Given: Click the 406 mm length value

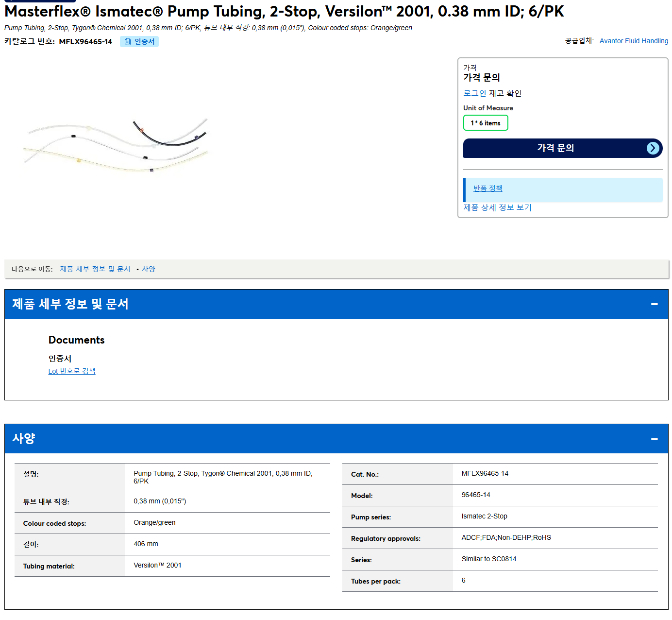Looking at the screenshot, I should click(x=146, y=544).
